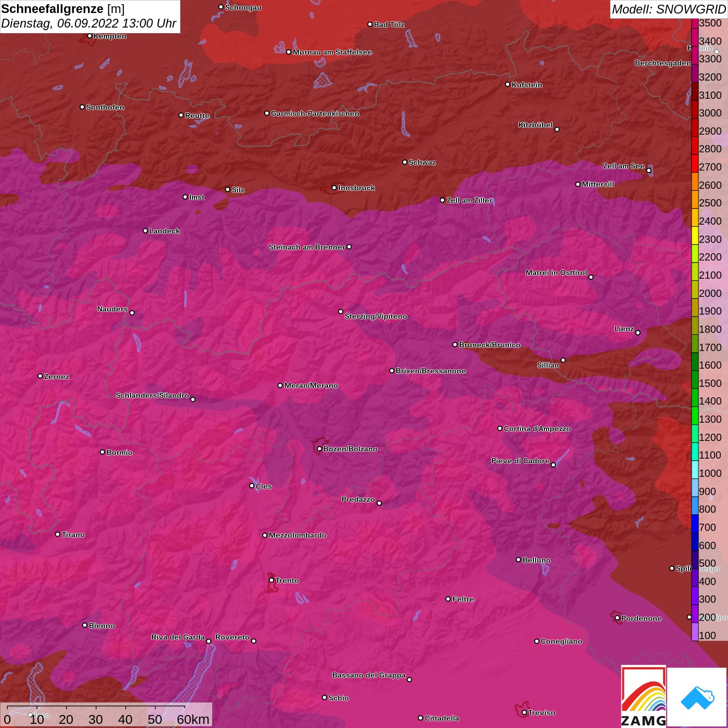Image resolution: width=728 pixels, height=728 pixels.
Task: Click the Trento city label
Action: coord(287,580)
